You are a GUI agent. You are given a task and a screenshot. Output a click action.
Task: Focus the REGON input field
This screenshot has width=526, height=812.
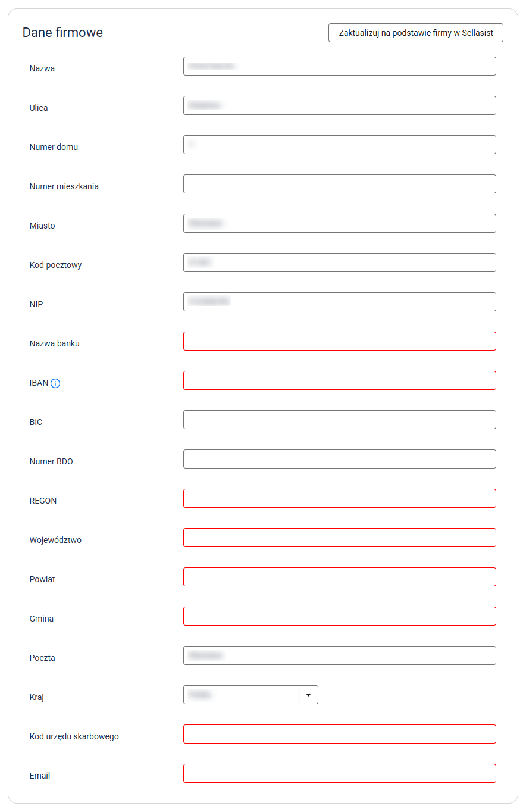tap(339, 498)
